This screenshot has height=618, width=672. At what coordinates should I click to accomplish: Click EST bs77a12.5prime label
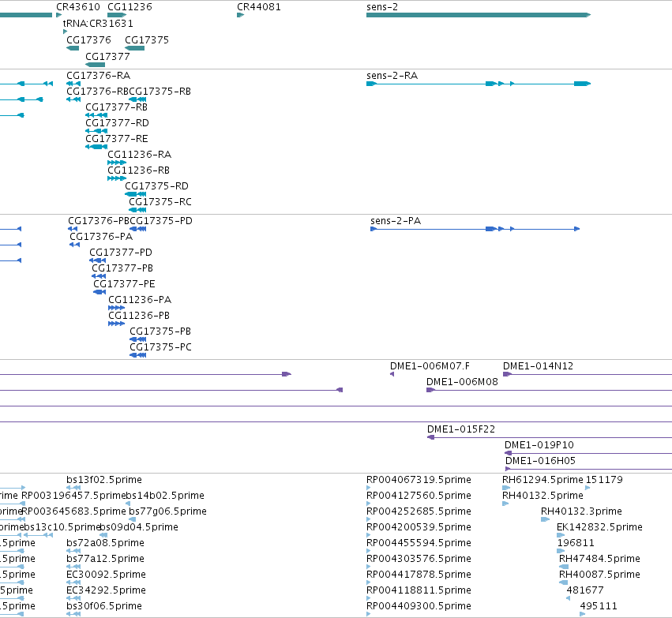[x=106, y=559]
